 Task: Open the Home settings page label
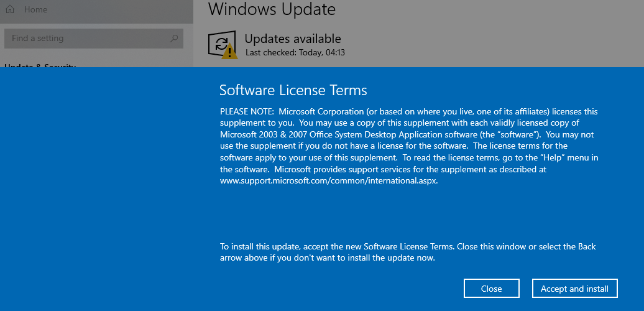(35, 10)
